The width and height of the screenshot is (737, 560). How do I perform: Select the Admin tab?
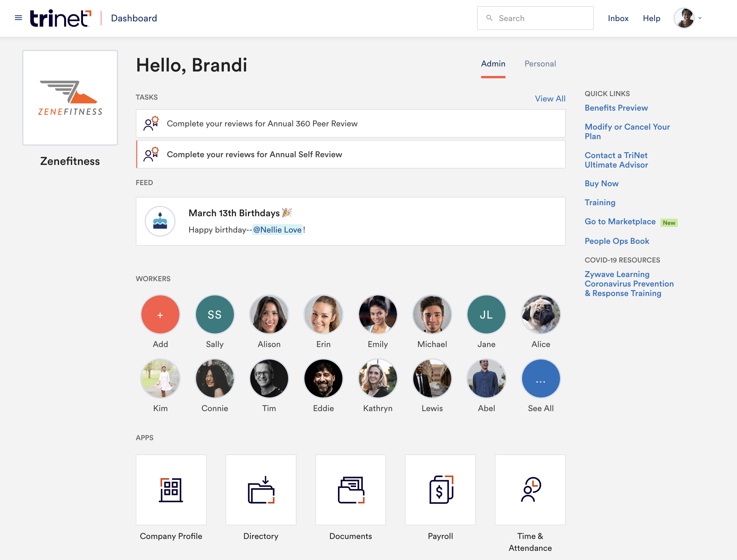click(493, 64)
